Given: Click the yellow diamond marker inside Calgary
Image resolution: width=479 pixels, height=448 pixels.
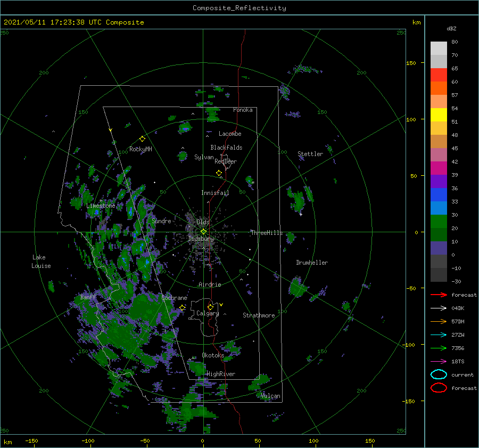Looking at the screenshot, I should coord(210,307).
